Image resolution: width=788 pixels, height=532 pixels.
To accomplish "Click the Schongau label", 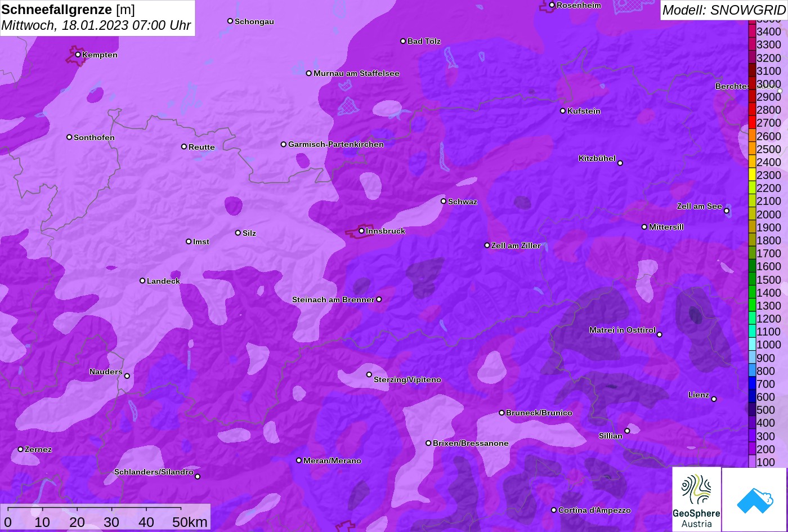I will tap(254, 21).
